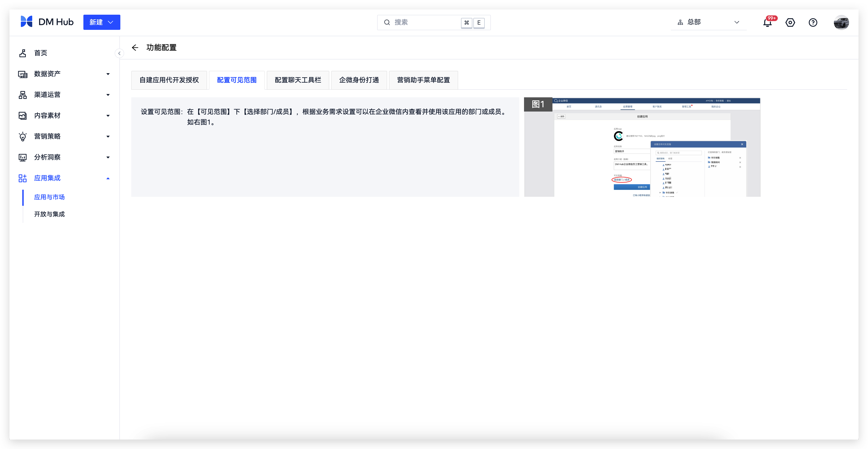Click the 内容素材 menu label
This screenshot has width=868, height=449.
click(x=47, y=116)
